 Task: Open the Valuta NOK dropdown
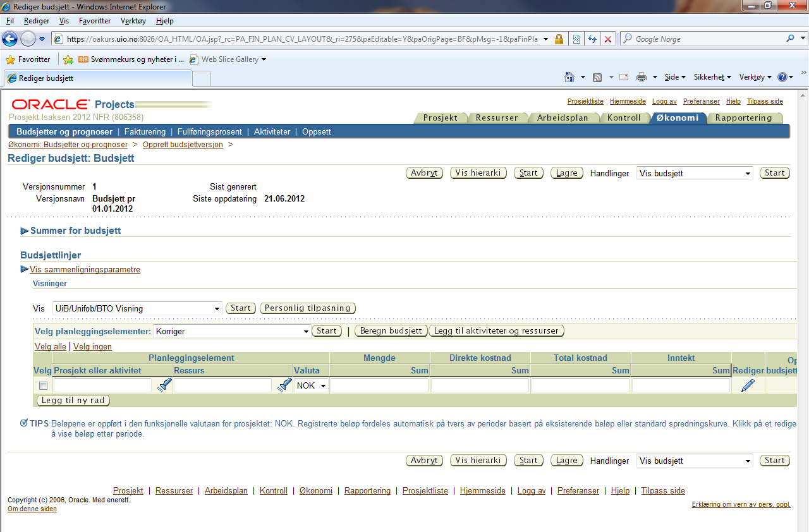(311, 385)
